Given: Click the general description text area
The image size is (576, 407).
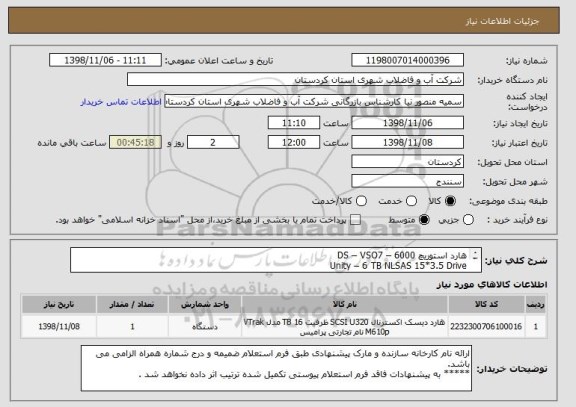Looking at the screenshot, I should [x=276, y=260].
